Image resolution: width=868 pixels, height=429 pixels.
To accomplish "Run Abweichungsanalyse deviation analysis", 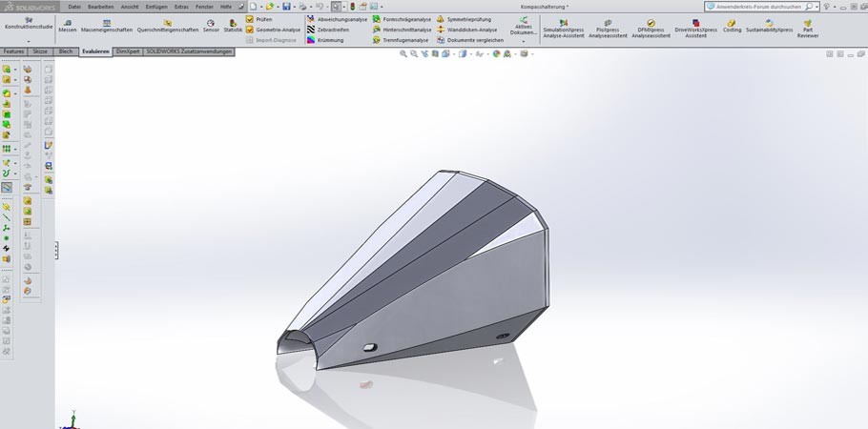I will click(x=337, y=19).
